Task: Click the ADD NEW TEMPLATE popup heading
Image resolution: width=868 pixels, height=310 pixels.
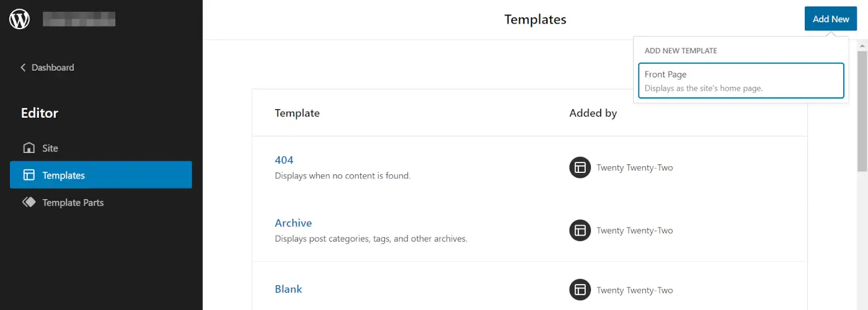Action: point(681,51)
